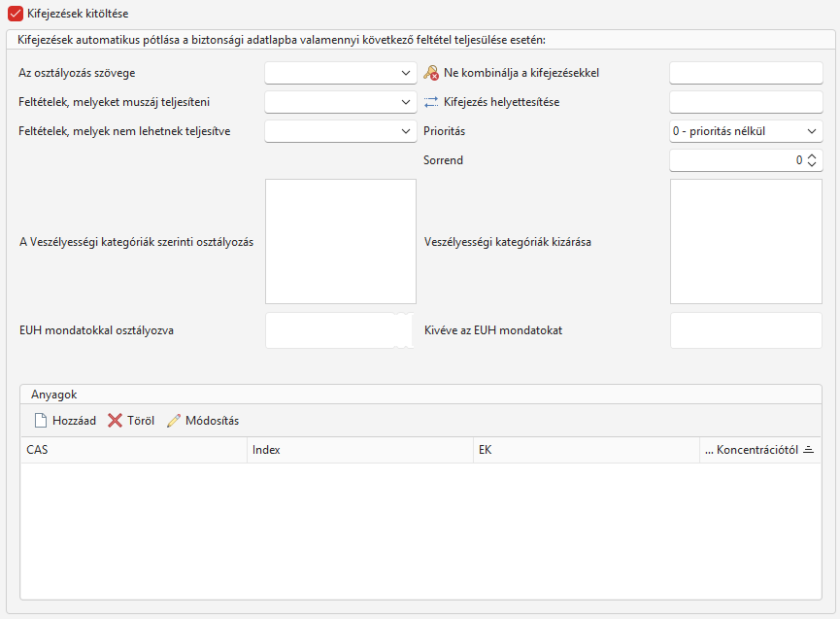This screenshot has width=840, height=619.
Task: Sort by the EK column header
Action: pos(587,450)
